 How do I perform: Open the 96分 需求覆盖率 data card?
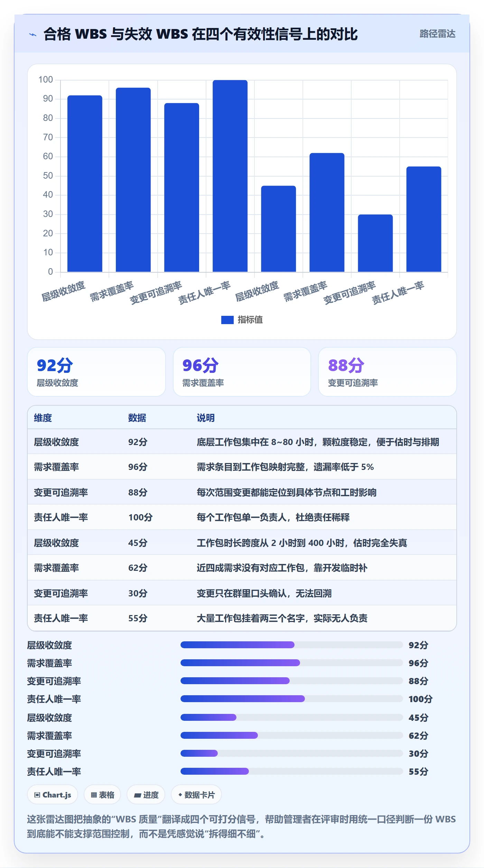pos(242,372)
